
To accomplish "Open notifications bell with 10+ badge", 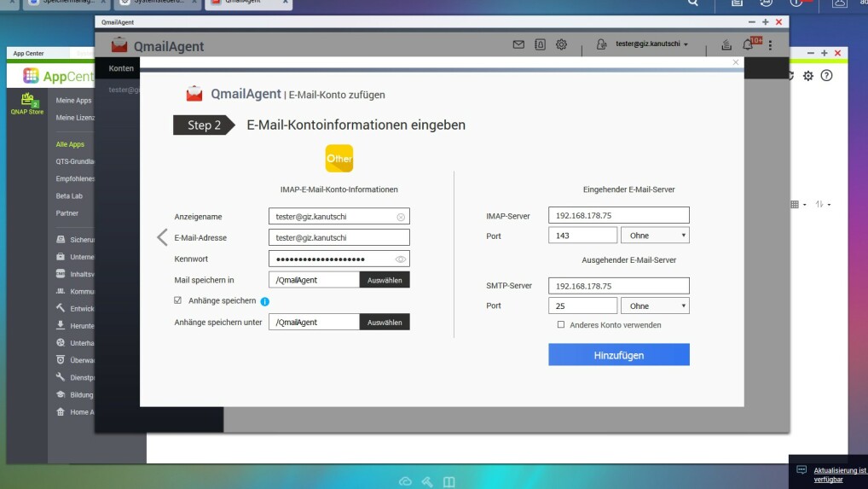I will pyautogui.click(x=749, y=44).
